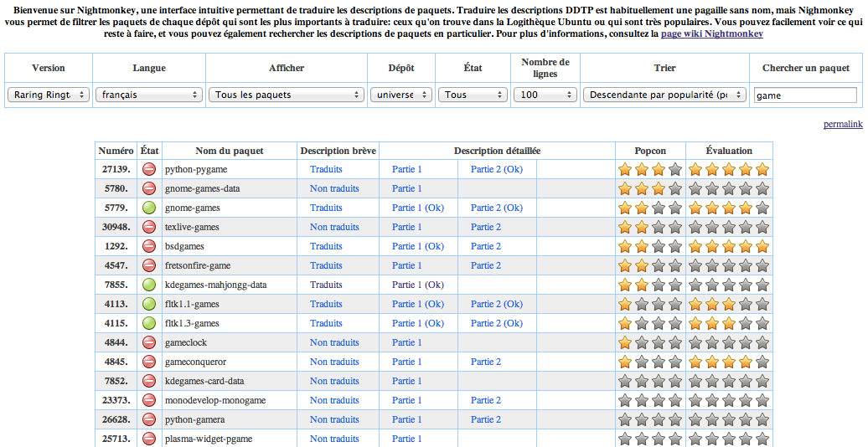Open 'Non traduits' link for gnome-games-data
Viewport: 868px width, 447px height.
pyautogui.click(x=334, y=188)
